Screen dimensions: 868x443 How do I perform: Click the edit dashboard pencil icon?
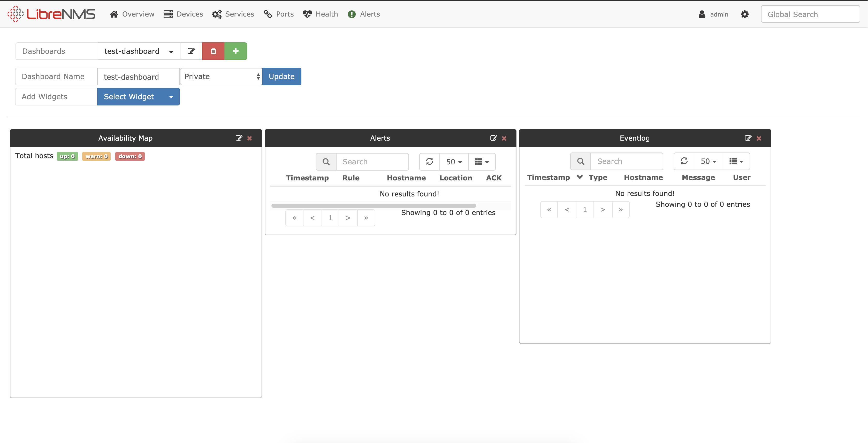[191, 51]
